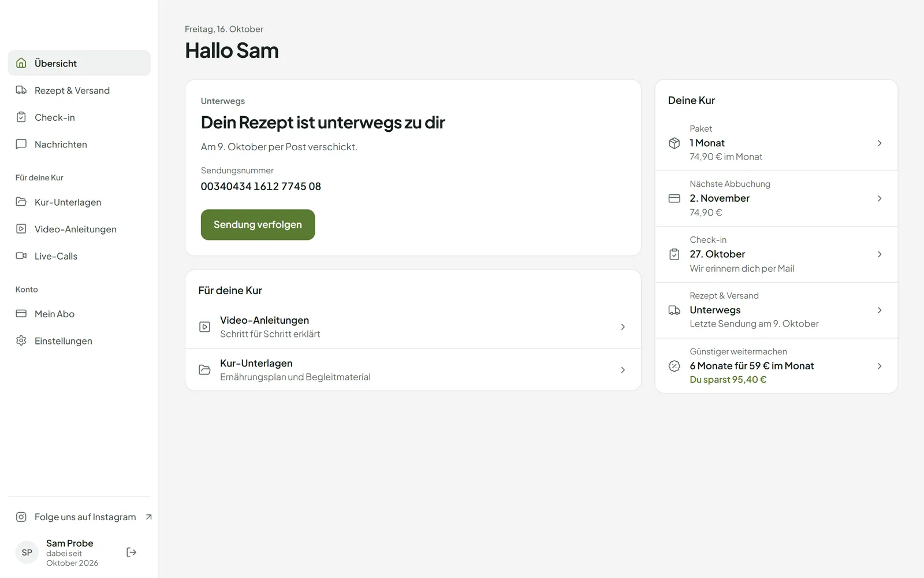Click the gear icon beside Einstellungen

[x=21, y=340]
